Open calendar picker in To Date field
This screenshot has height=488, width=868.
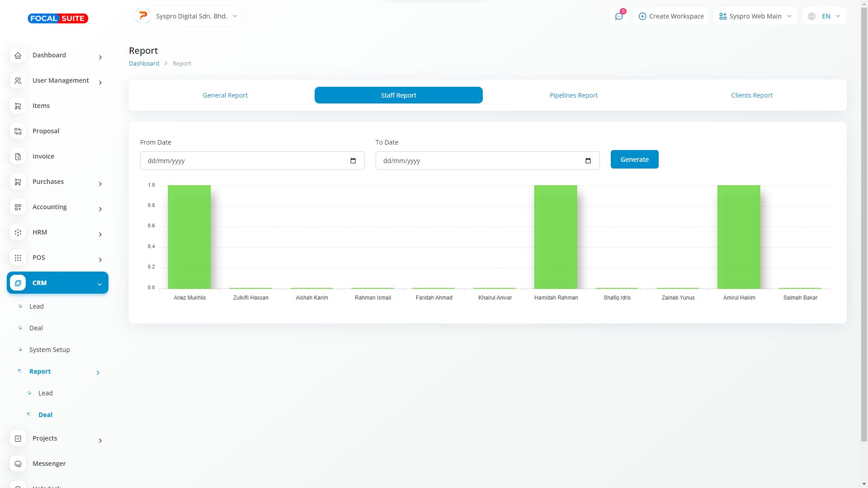click(588, 161)
